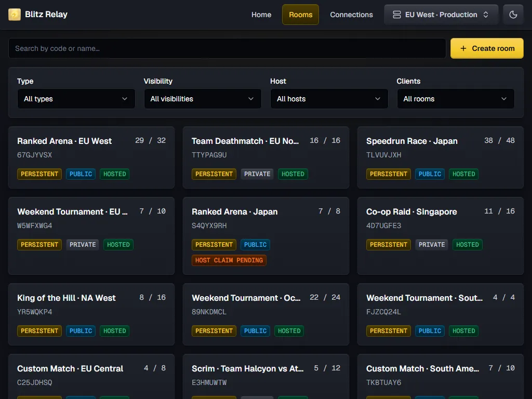
Task: Toggle dark mode with the moon icon
Action: (x=513, y=15)
